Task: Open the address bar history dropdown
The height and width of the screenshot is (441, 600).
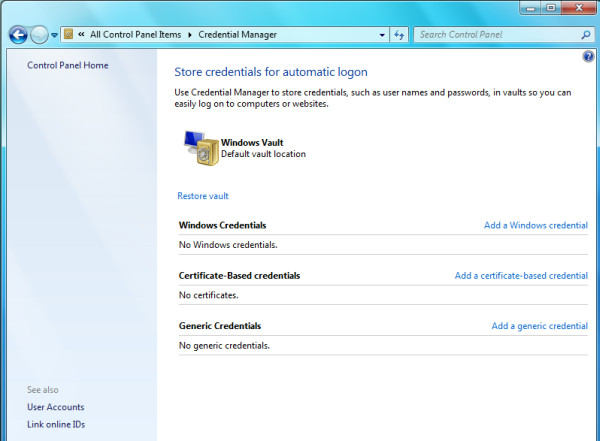Action: 382,35
